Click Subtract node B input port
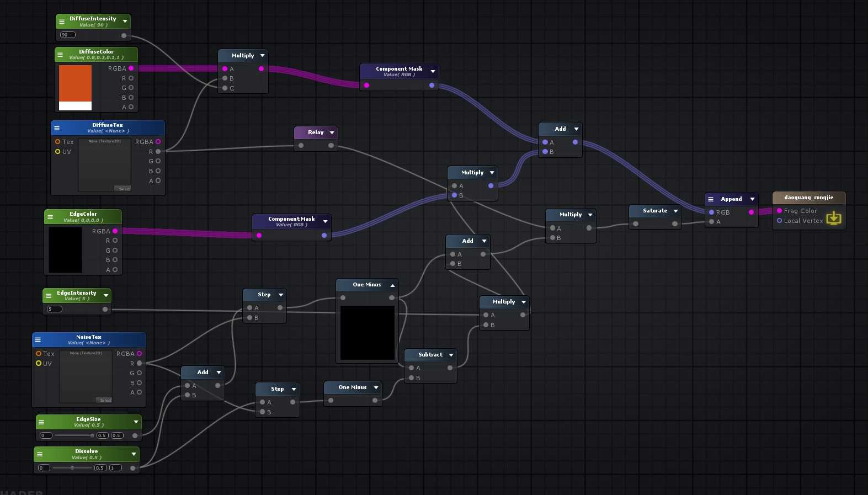868x495 pixels. 411,378
